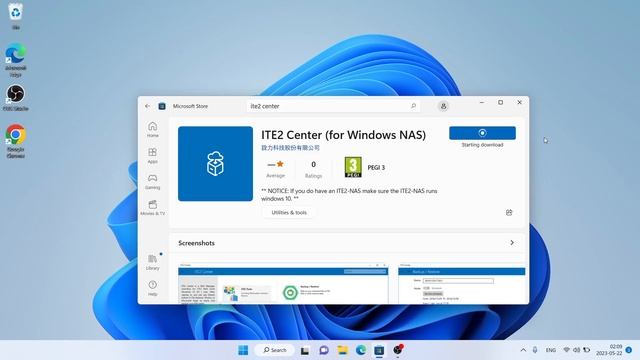The width and height of the screenshot is (640, 360).
Task: Close the Microsoft Store window
Action: pos(519,102)
